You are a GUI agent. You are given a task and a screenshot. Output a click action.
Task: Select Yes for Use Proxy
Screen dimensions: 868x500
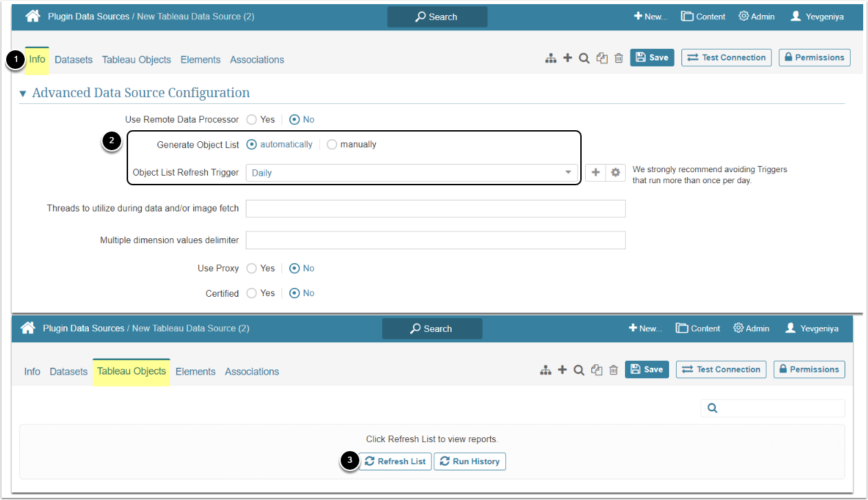click(252, 268)
